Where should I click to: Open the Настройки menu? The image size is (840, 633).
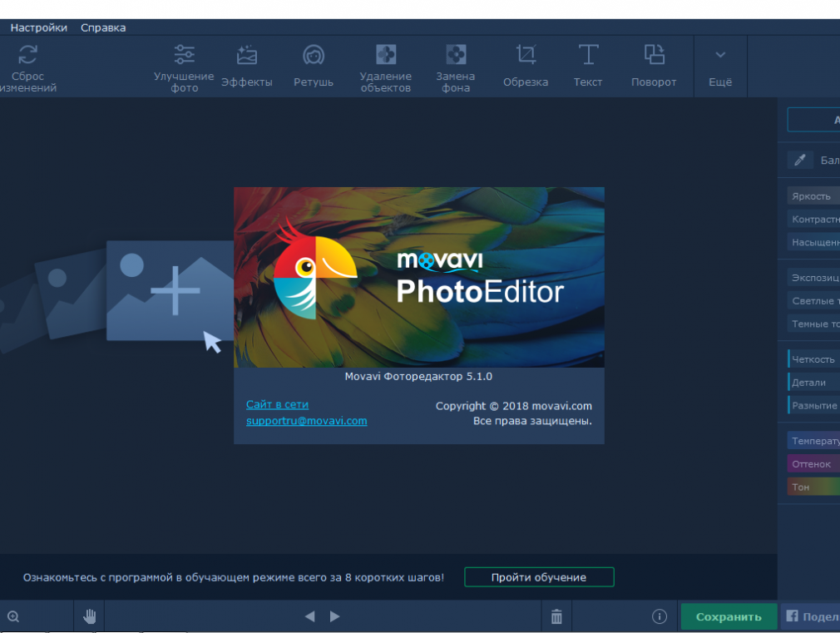(x=38, y=28)
